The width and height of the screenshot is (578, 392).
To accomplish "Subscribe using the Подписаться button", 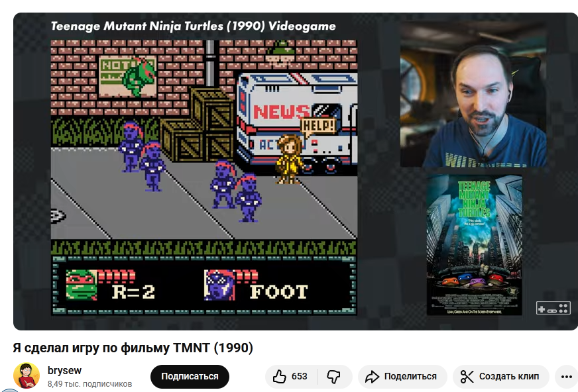I will click(x=190, y=377).
